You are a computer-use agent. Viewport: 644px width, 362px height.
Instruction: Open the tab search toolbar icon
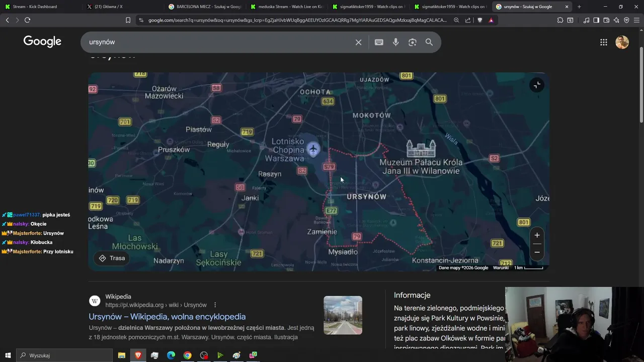pos(570,20)
